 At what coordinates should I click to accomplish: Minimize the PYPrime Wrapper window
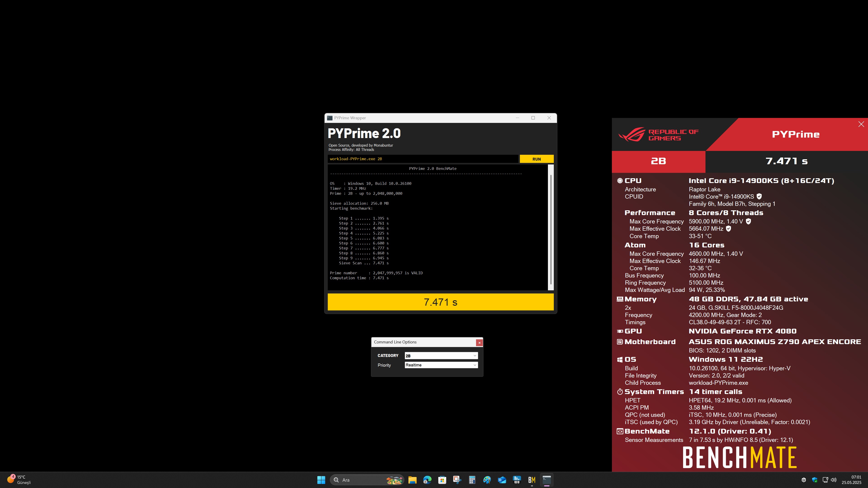pos(518,118)
